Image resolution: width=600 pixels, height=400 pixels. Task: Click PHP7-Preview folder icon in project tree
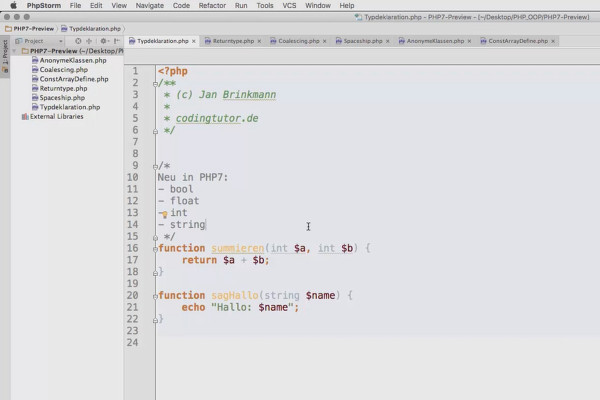click(25, 51)
